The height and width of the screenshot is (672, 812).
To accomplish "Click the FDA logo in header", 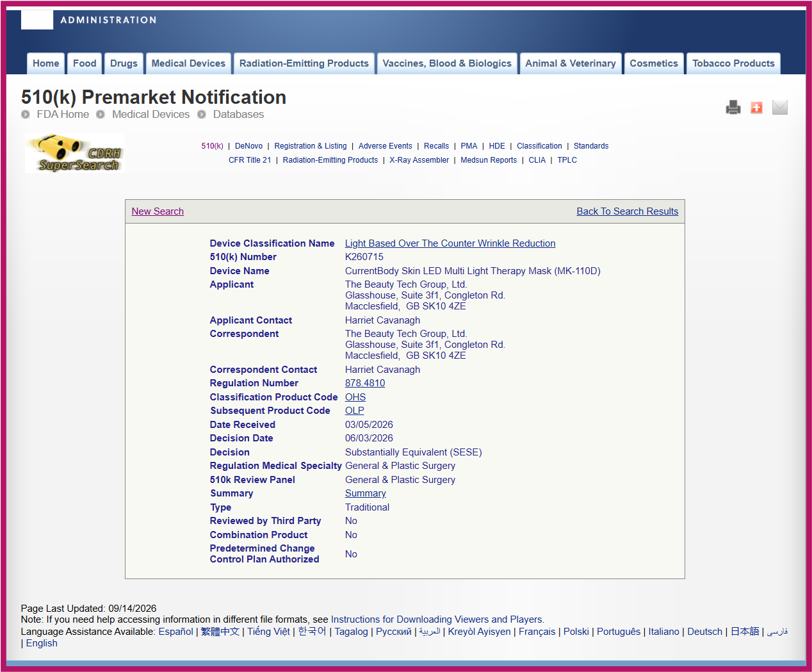I will click(x=37, y=20).
